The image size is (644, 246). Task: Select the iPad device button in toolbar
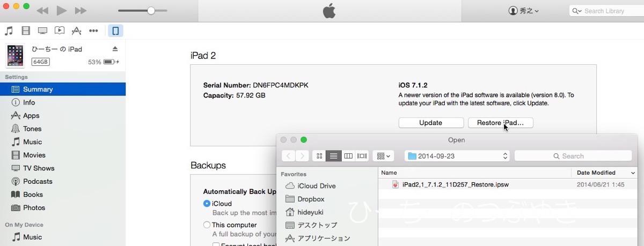115,31
